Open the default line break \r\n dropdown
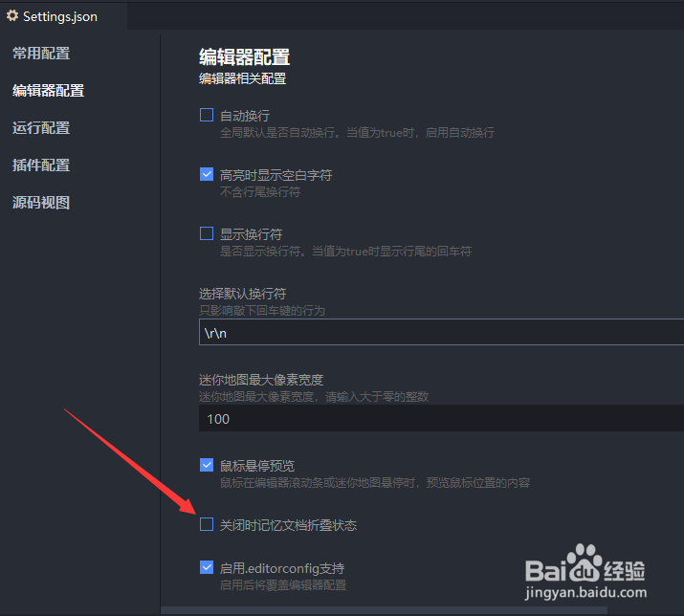 click(x=441, y=333)
